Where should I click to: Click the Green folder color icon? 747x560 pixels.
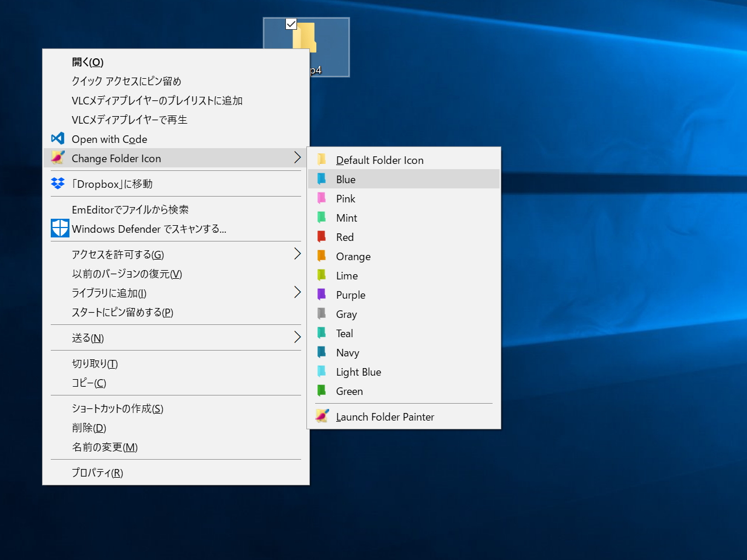click(322, 390)
